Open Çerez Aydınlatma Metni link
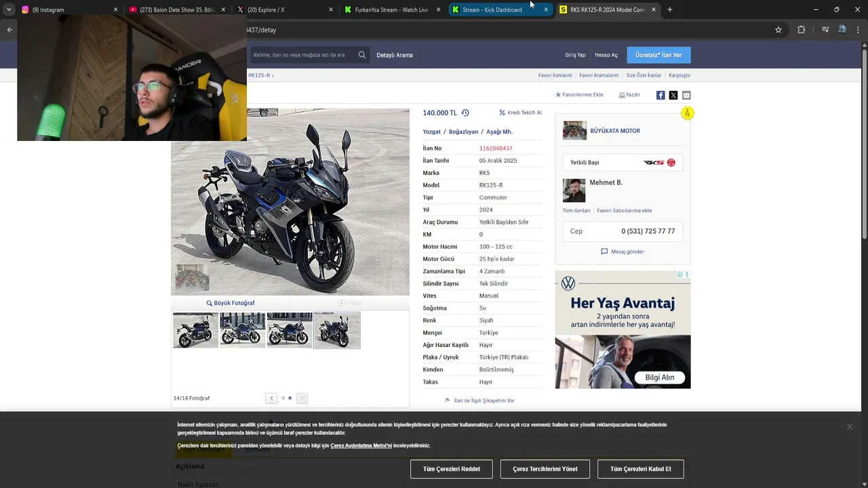868x488 pixels. [x=361, y=445]
